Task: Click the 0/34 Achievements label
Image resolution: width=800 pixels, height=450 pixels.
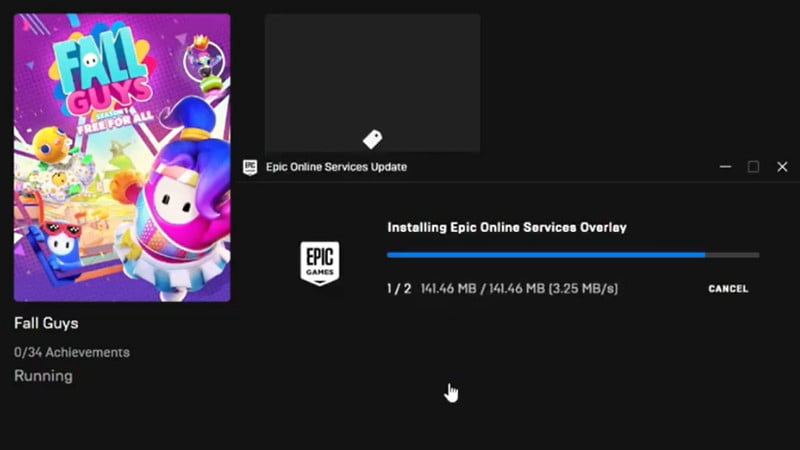Action: 72,353
